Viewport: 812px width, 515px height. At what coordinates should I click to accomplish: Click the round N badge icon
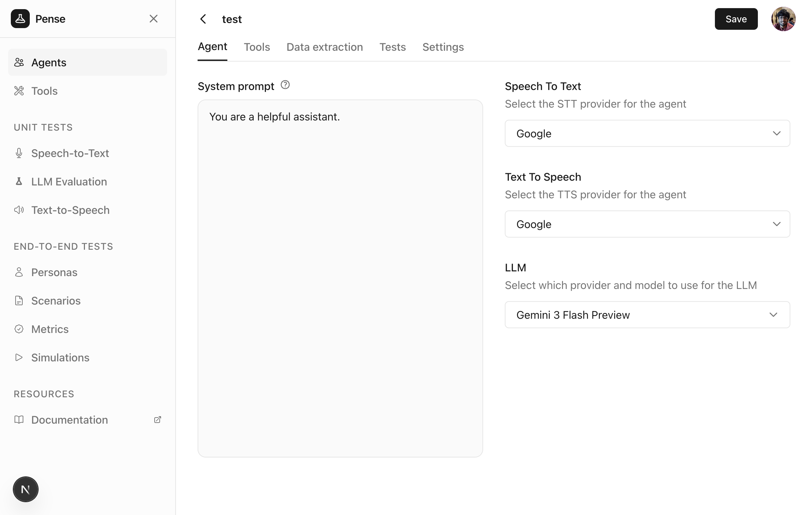[26, 489]
